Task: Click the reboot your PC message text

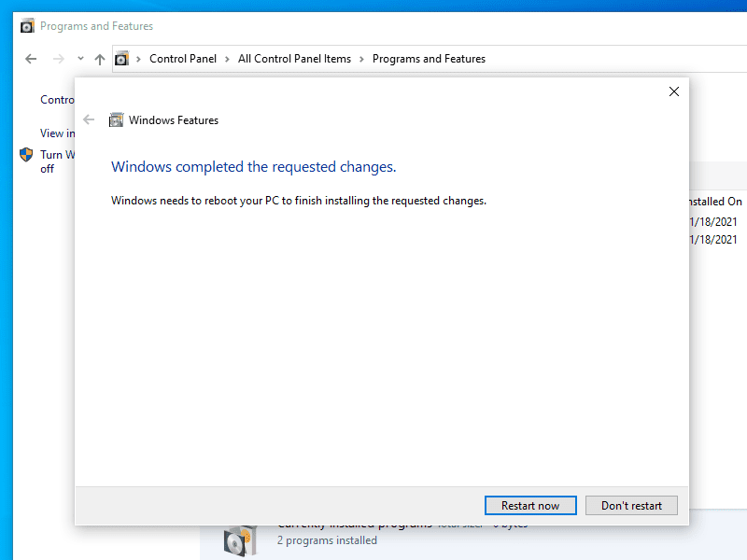Action: [x=299, y=201]
